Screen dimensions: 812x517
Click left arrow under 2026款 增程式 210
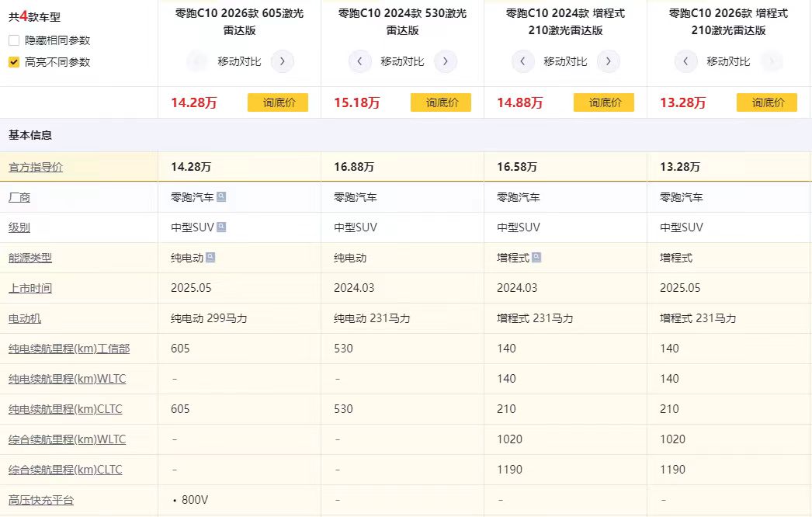point(686,61)
